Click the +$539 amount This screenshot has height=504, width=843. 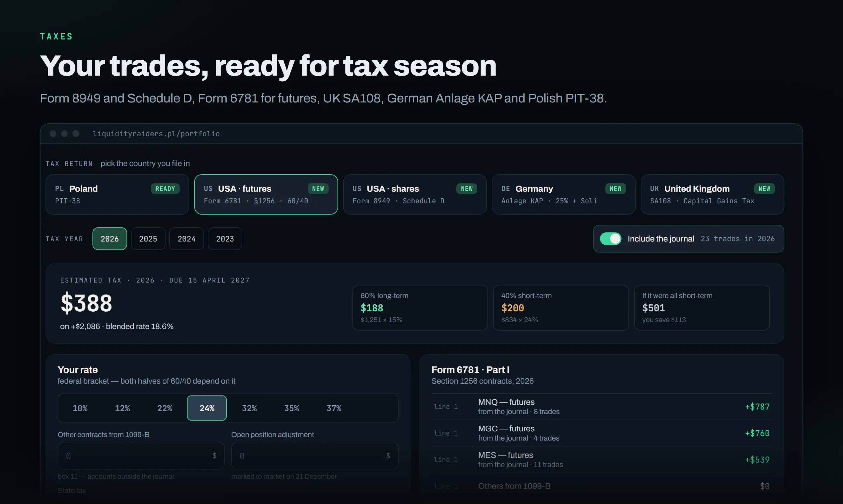click(x=757, y=460)
